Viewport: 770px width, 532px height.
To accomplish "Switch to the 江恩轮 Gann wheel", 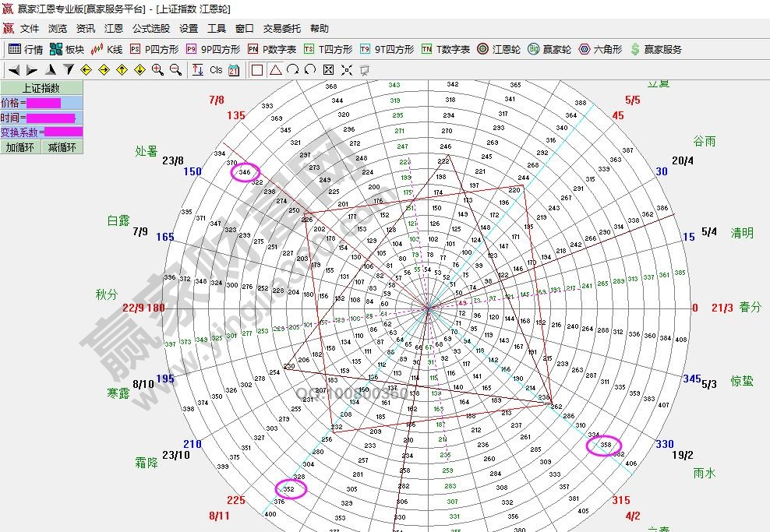I will click(499, 49).
